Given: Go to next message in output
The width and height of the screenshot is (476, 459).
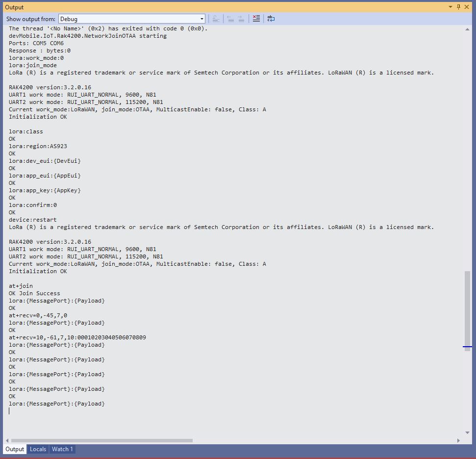Looking at the screenshot, I should pyautogui.click(x=241, y=19).
